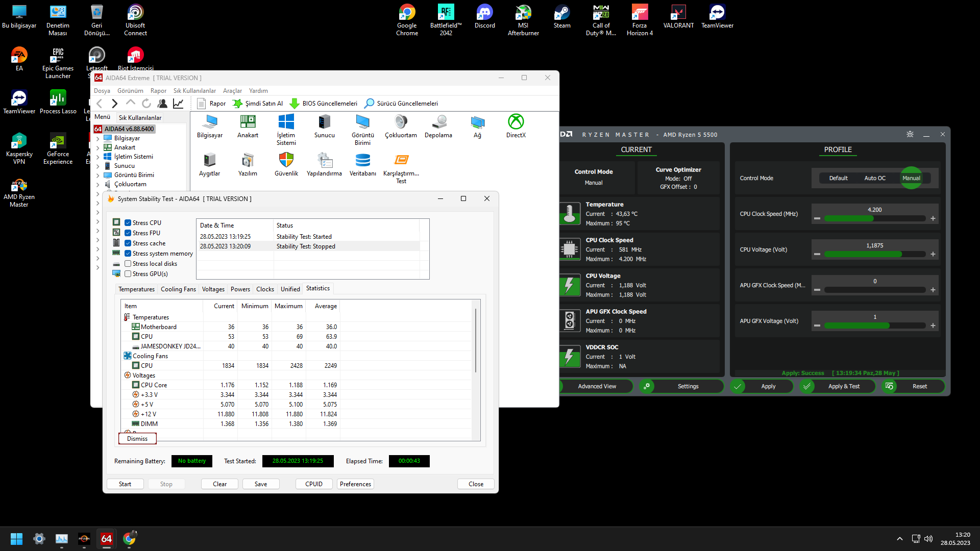Click the Veritabanı database icon
980x551 pixels.
[x=362, y=161]
